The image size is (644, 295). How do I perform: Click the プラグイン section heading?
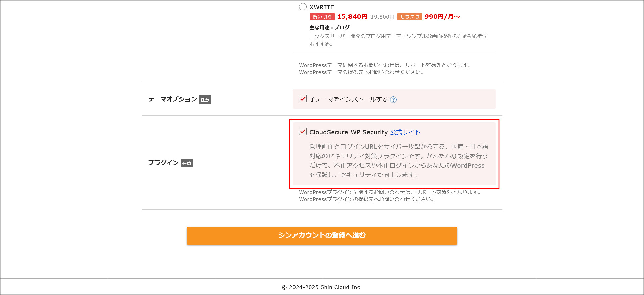pos(163,163)
